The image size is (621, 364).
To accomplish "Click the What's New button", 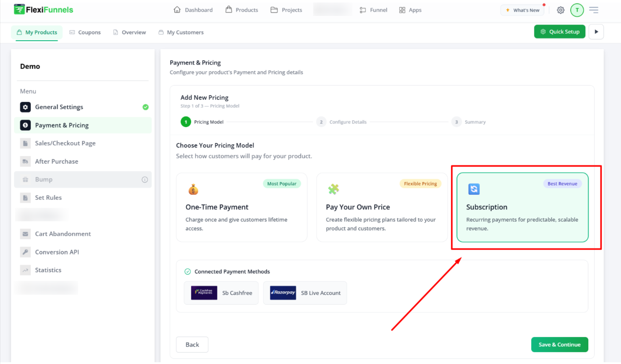I will click(523, 10).
